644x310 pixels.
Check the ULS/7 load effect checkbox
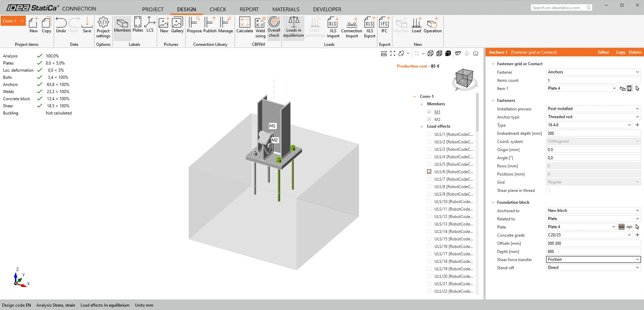pos(429,179)
